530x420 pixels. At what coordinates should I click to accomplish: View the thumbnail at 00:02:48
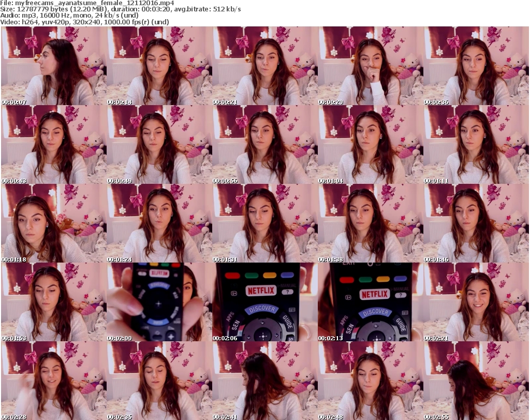370,381
